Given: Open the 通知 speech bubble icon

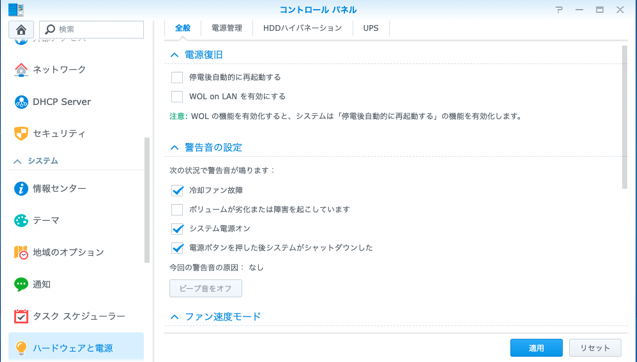Looking at the screenshot, I should point(21,284).
